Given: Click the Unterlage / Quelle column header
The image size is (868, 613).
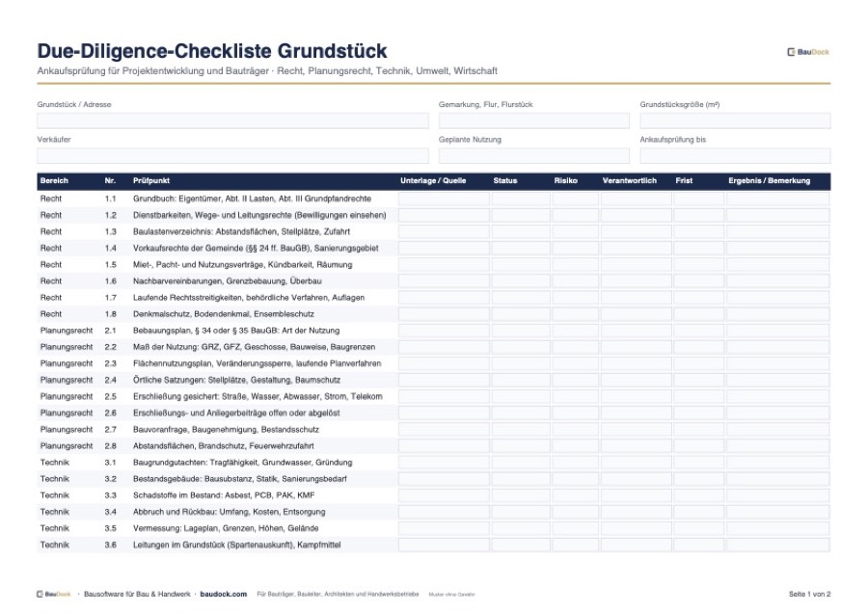Looking at the screenshot, I should point(433,181).
